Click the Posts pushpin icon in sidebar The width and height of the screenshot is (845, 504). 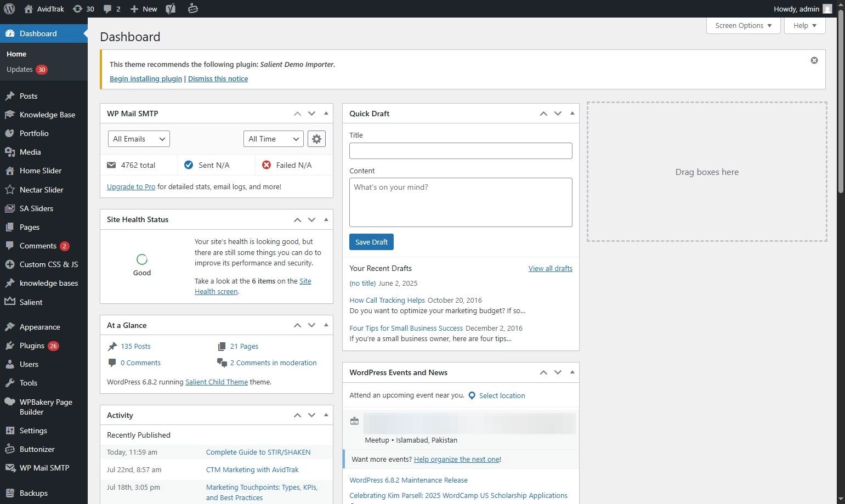(10, 96)
